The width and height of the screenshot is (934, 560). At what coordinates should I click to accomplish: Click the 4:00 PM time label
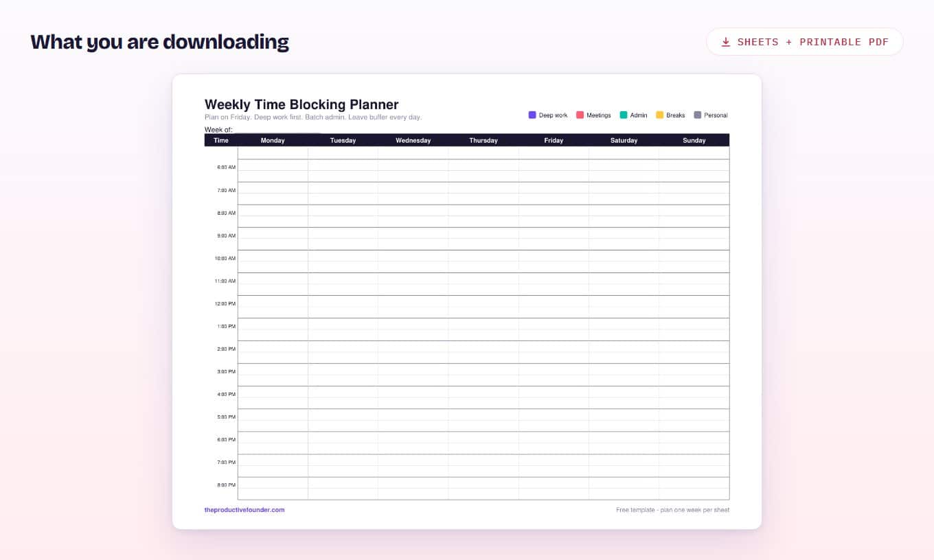(x=227, y=394)
